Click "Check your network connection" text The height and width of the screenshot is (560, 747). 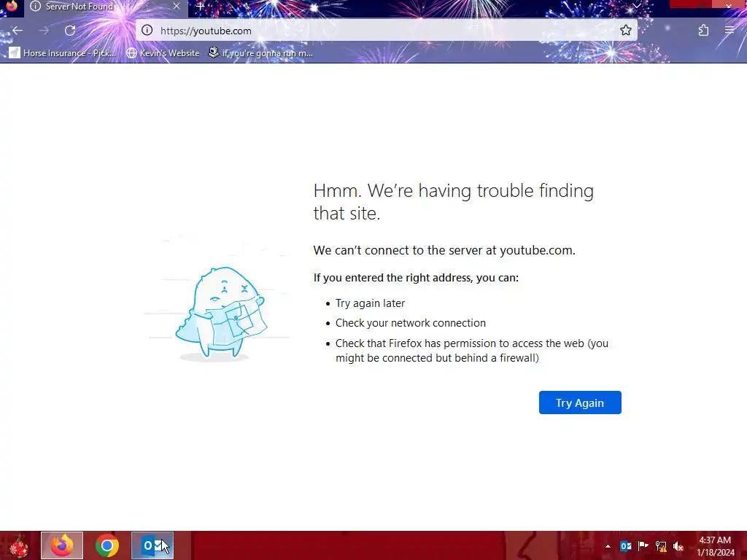pyautogui.click(x=411, y=323)
